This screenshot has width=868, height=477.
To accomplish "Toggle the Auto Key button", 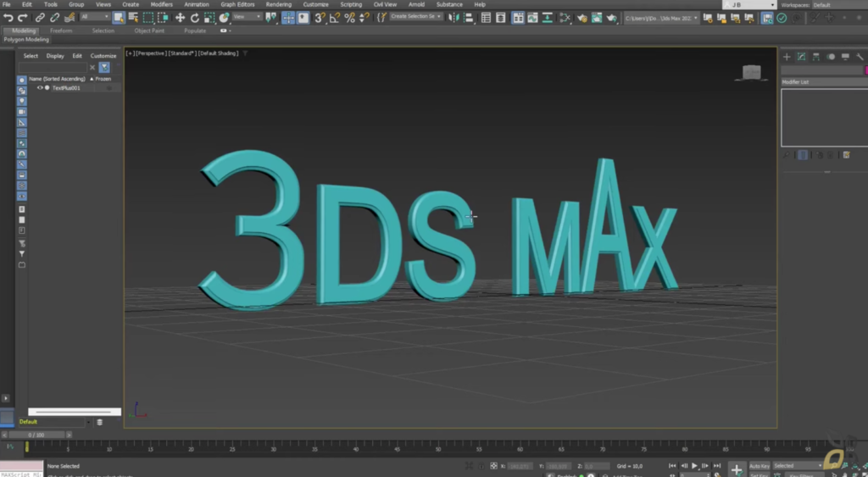I will point(759,466).
